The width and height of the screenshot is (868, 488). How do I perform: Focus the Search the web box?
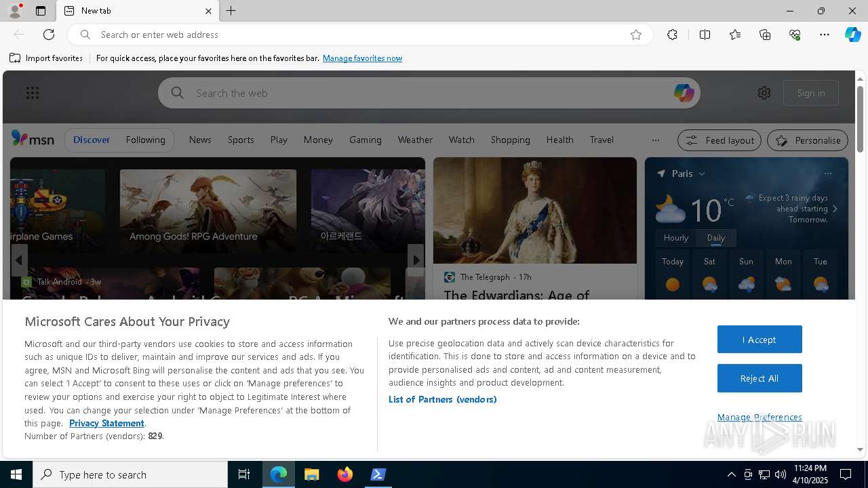point(429,93)
